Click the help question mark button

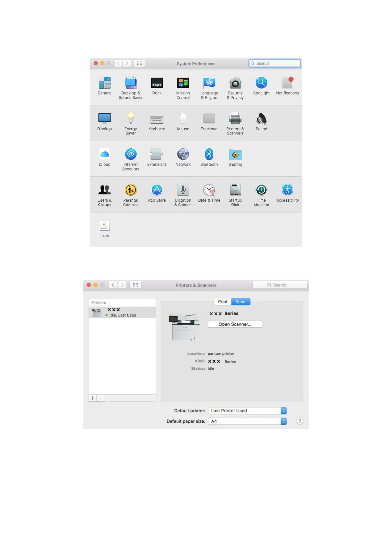coord(300,421)
